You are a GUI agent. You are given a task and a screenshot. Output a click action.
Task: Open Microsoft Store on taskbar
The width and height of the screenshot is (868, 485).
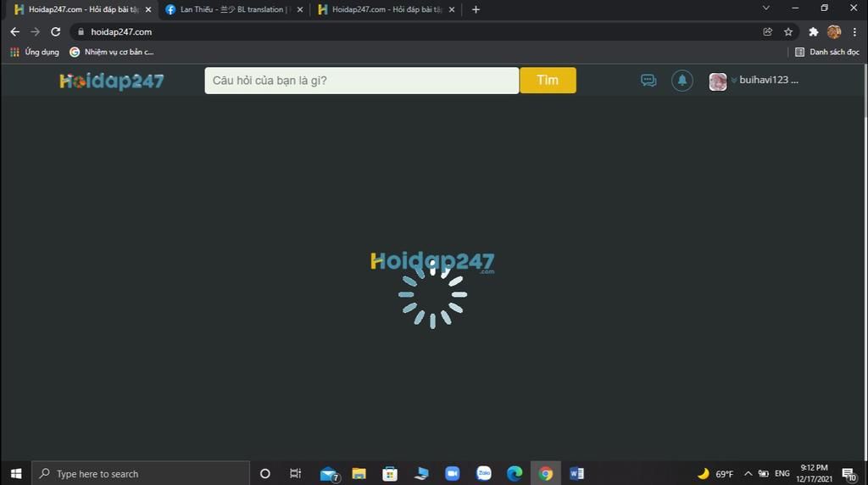tap(390, 473)
